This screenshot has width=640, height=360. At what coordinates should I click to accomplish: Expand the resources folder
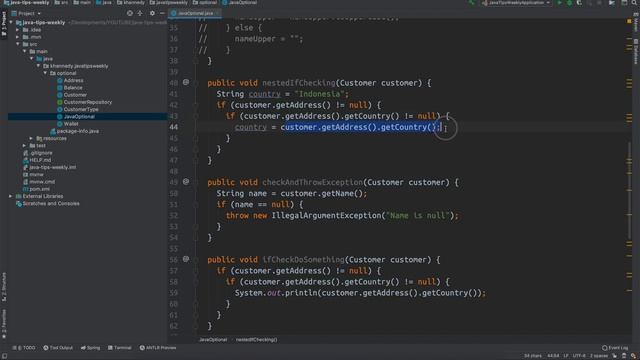31,138
